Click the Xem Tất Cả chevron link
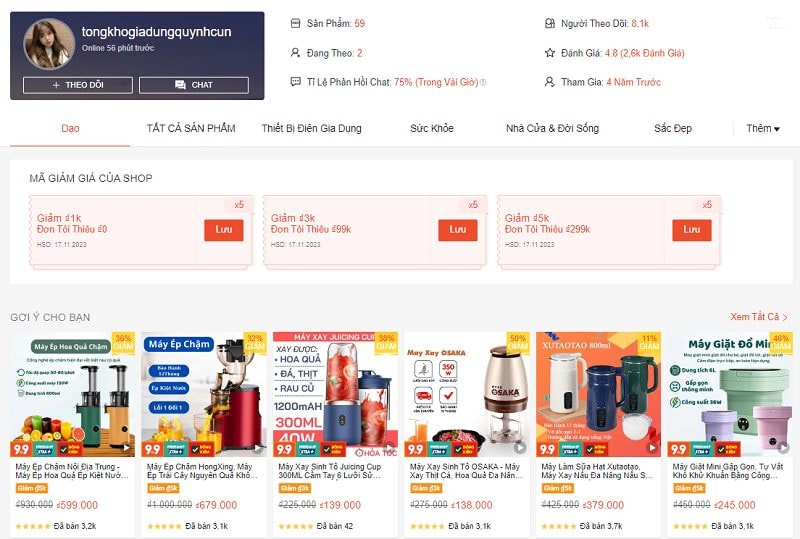This screenshot has height=539, width=800. (759, 317)
